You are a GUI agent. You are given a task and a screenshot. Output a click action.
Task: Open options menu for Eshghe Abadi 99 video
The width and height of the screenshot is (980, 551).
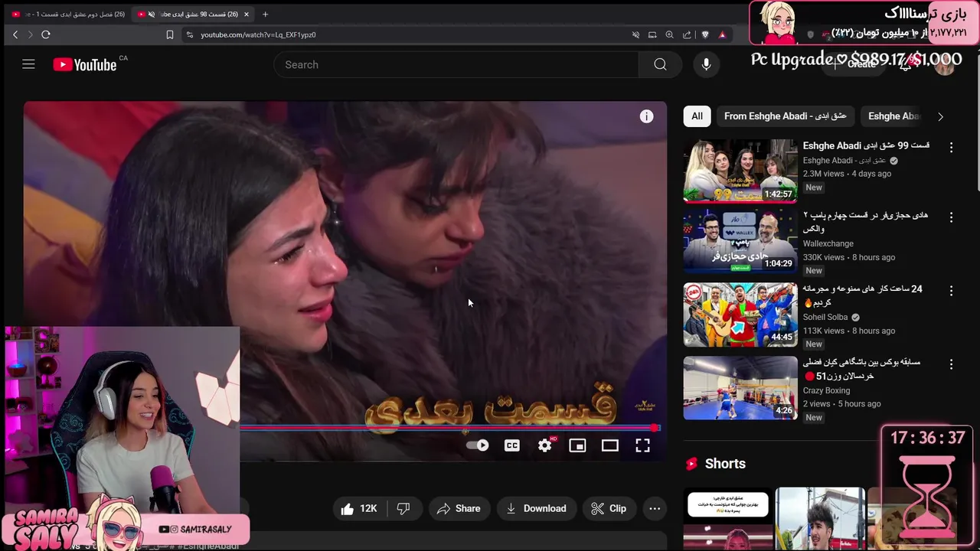(x=951, y=147)
